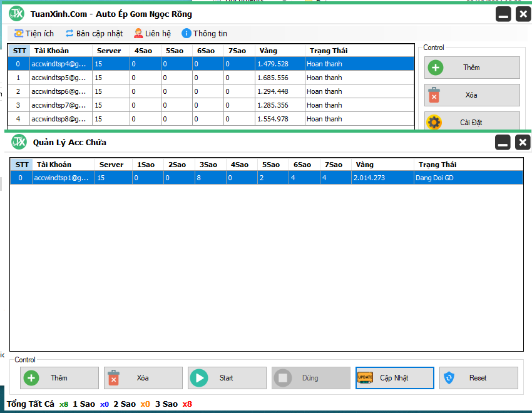This screenshot has width=532, height=413.
Task: Click Trạng Thái column header in lower table
Action: tap(437, 165)
